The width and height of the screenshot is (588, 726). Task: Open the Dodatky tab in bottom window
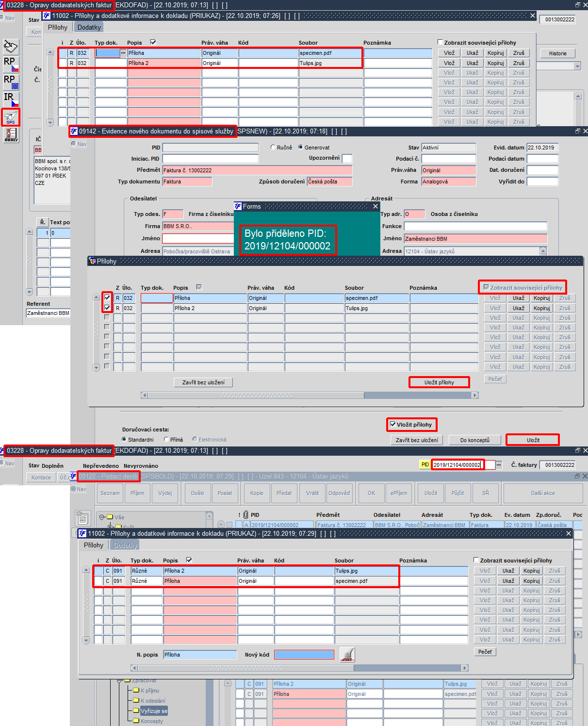tap(125, 545)
